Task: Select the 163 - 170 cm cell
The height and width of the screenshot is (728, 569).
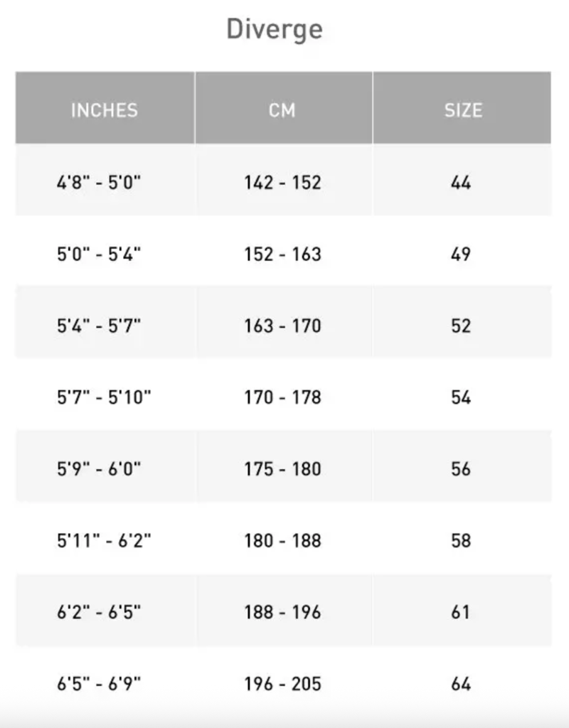Action: pyautogui.click(x=282, y=326)
